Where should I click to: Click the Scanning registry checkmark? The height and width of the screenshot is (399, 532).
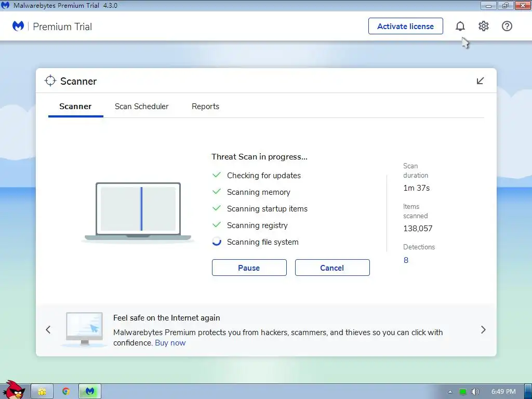tap(217, 225)
